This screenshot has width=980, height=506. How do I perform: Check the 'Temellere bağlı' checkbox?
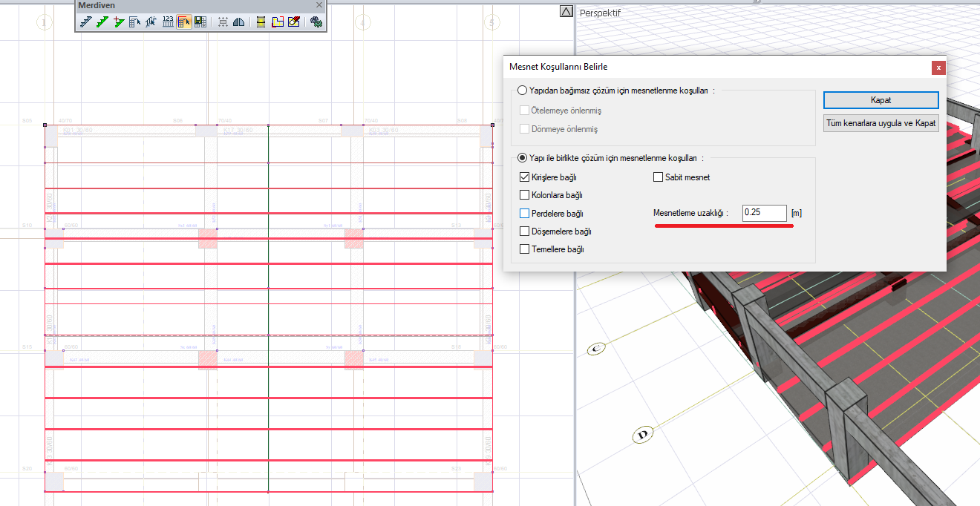tap(525, 249)
